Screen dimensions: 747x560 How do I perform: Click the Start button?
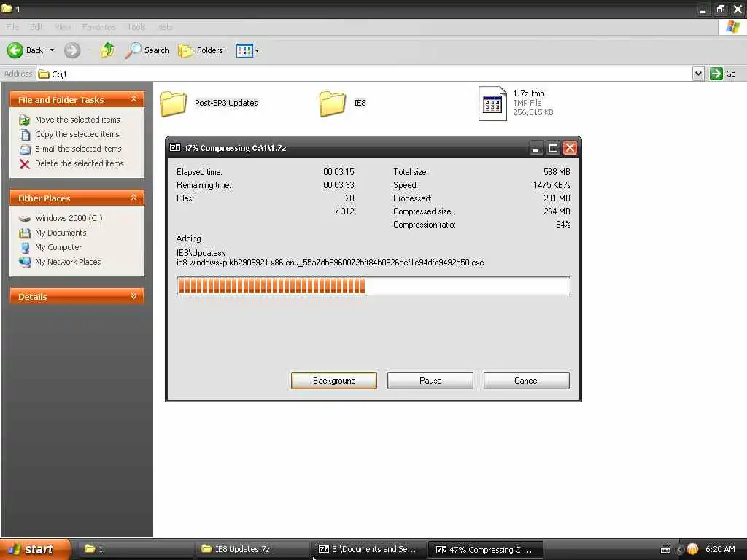click(36, 549)
